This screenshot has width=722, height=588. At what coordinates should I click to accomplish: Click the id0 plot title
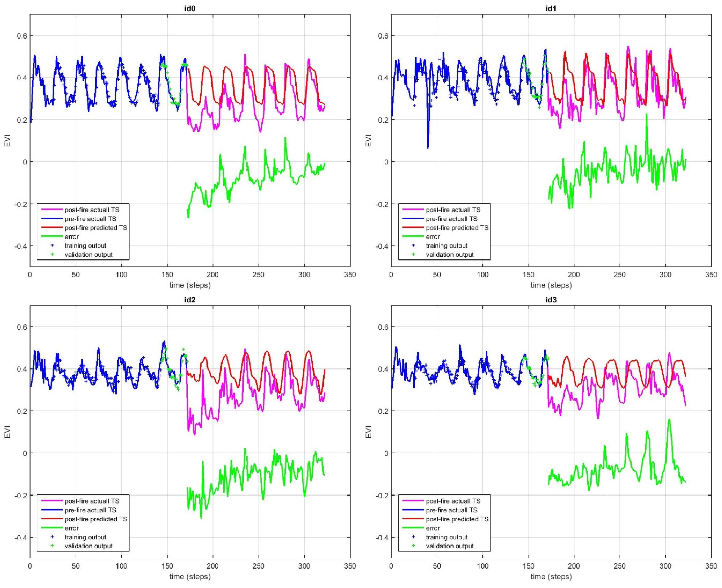(x=190, y=8)
